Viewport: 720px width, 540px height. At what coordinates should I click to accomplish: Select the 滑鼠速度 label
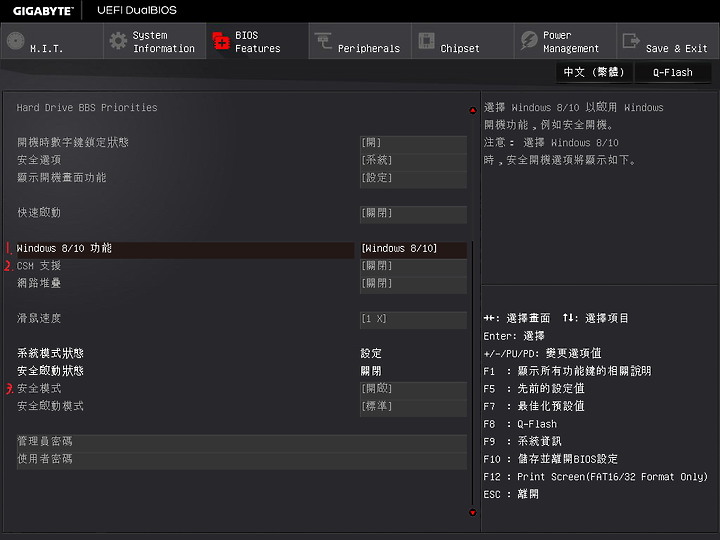39,319
